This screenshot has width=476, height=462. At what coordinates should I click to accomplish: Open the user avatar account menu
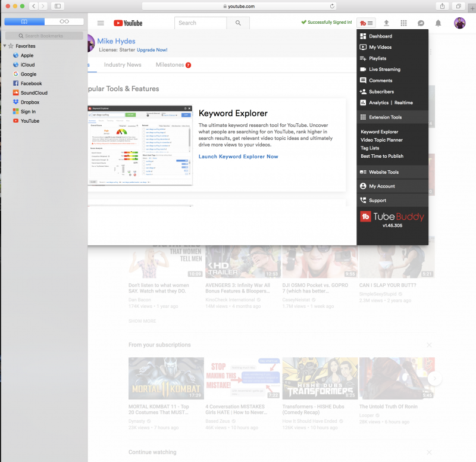(459, 23)
